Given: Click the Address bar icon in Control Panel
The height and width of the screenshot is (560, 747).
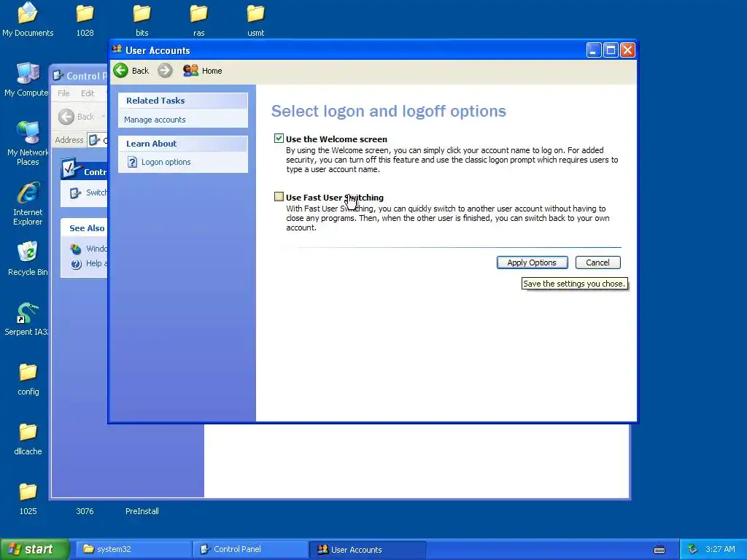Looking at the screenshot, I should [95, 140].
